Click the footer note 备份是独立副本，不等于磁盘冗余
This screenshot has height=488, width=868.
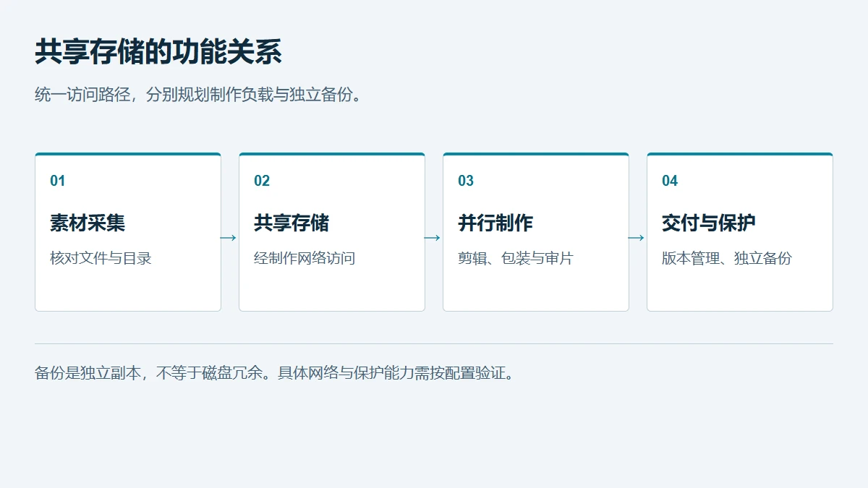pyautogui.click(x=148, y=374)
